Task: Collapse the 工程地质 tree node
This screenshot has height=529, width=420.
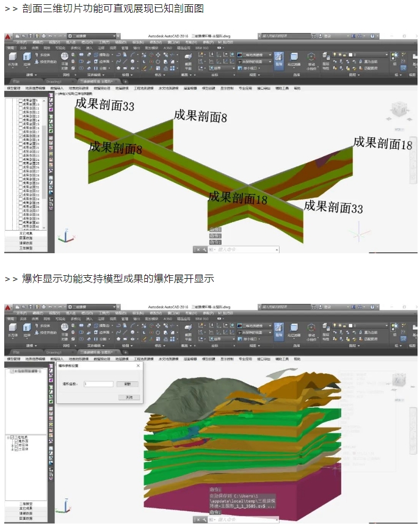Action: click(9, 437)
